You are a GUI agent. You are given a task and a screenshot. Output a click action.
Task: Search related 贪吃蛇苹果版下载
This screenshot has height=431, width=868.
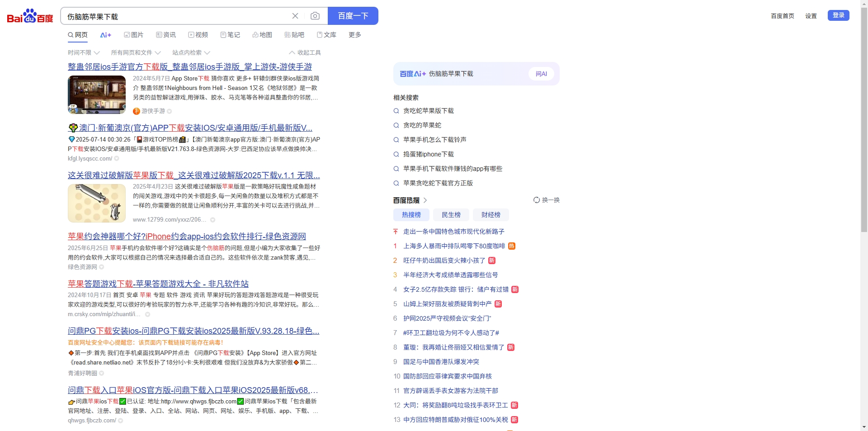428,111
